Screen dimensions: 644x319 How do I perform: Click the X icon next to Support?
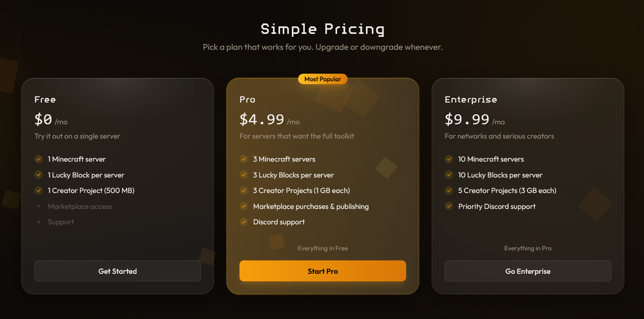(39, 222)
